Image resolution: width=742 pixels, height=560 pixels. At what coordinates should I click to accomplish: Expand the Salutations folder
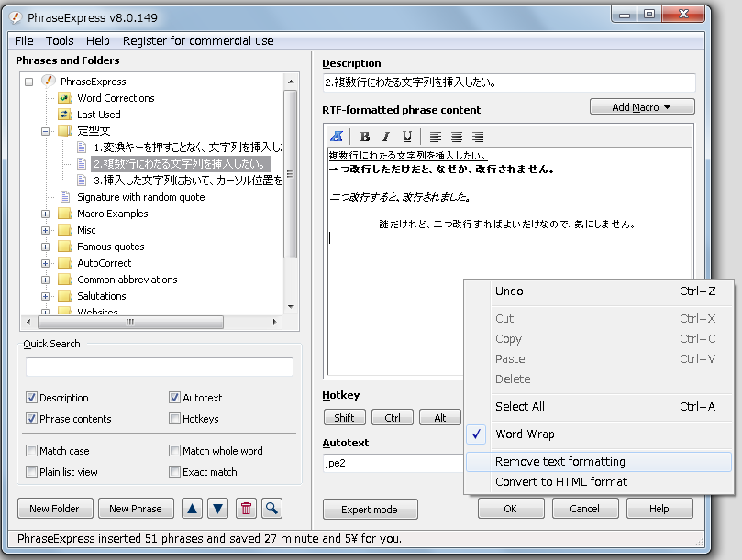46,297
